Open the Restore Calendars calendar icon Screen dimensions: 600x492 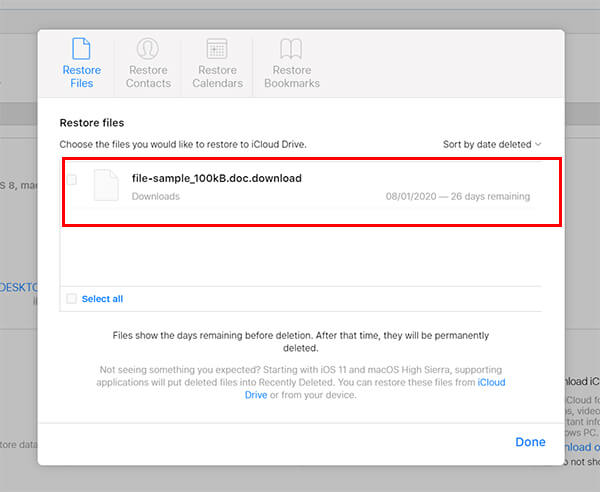pos(217,49)
